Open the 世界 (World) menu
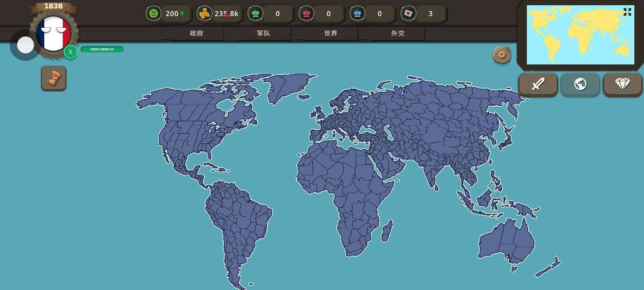 330,33
